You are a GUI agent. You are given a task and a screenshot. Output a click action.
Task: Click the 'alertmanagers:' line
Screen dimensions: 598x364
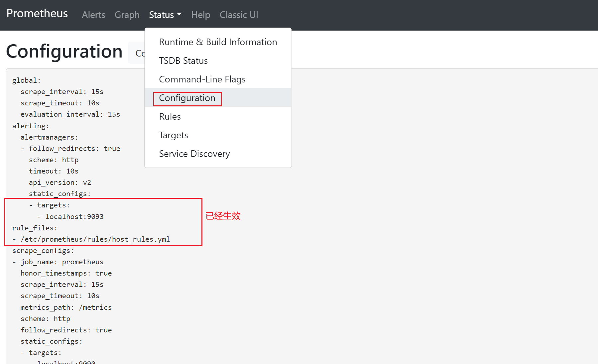tap(49, 137)
